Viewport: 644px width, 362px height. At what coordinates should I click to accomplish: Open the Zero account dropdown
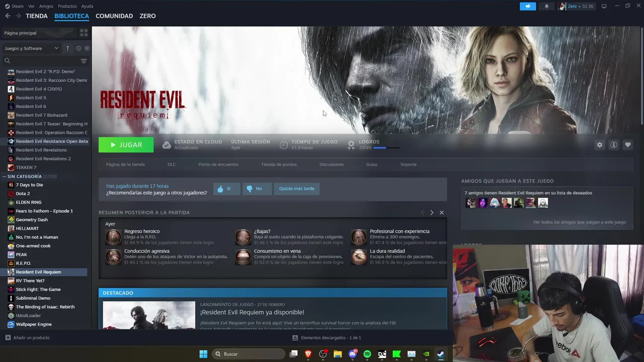point(577,6)
